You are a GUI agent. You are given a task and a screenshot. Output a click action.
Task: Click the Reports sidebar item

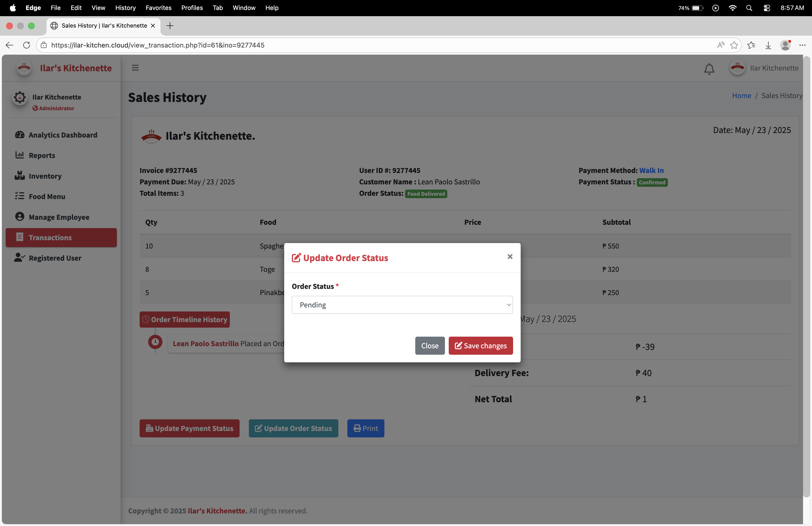pos(42,155)
